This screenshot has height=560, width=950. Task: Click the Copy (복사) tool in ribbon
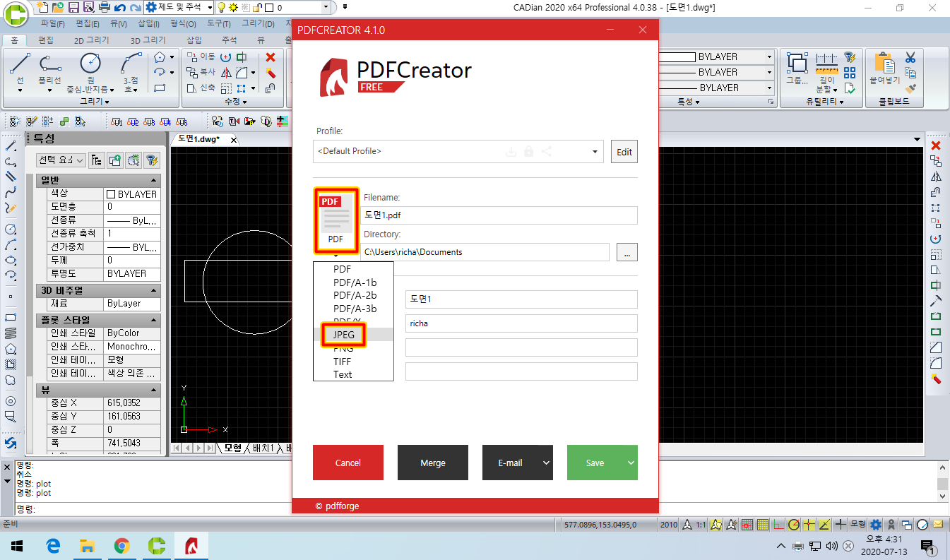pyautogui.click(x=201, y=72)
